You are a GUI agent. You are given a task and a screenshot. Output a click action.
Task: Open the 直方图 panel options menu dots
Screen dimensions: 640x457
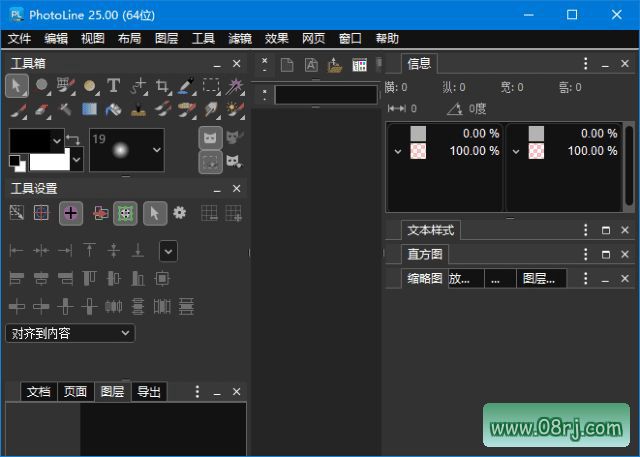click(586, 254)
